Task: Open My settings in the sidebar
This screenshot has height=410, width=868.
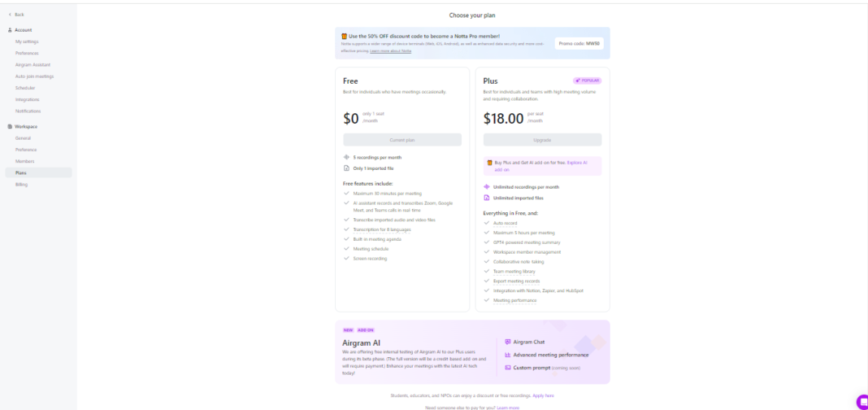Action: pos(27,41)
